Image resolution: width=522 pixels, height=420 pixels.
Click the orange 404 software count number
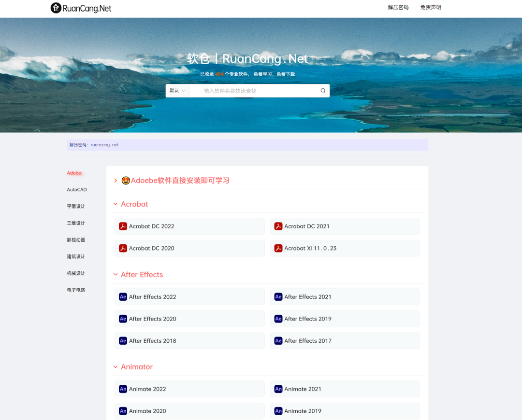(219, 74)
